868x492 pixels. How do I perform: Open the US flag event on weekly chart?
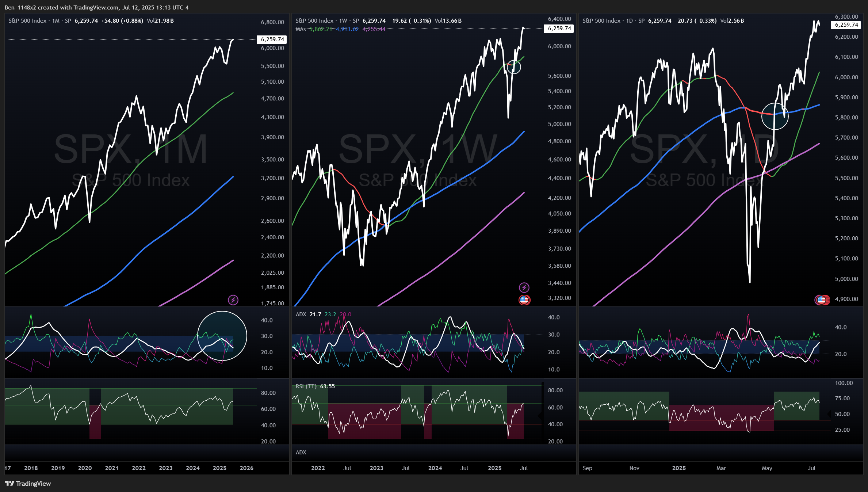tap(524, 300)
